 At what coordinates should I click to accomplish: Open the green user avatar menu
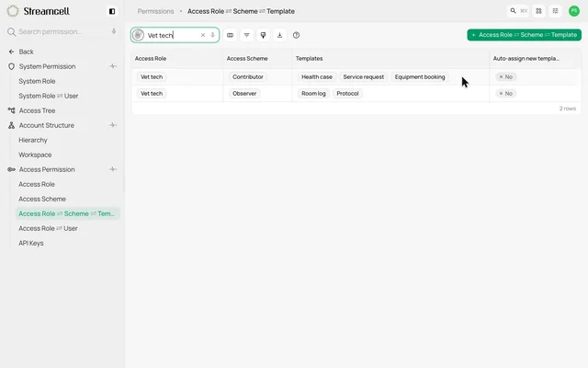[573, 11]
